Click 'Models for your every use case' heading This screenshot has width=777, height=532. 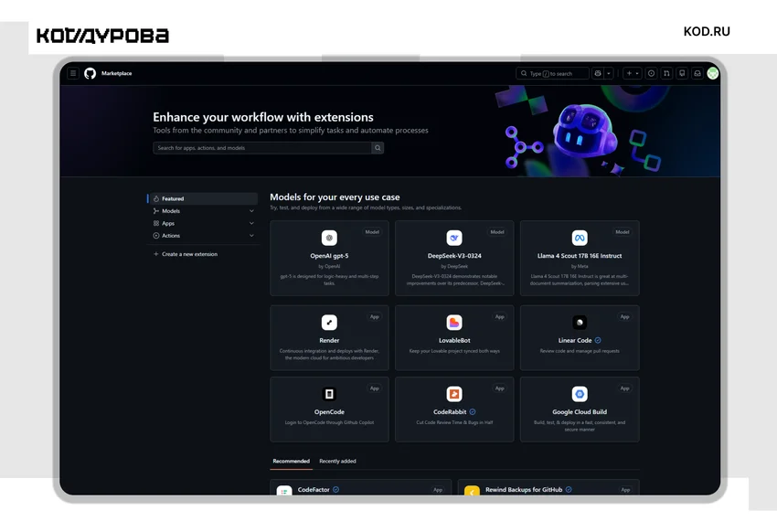335,197
